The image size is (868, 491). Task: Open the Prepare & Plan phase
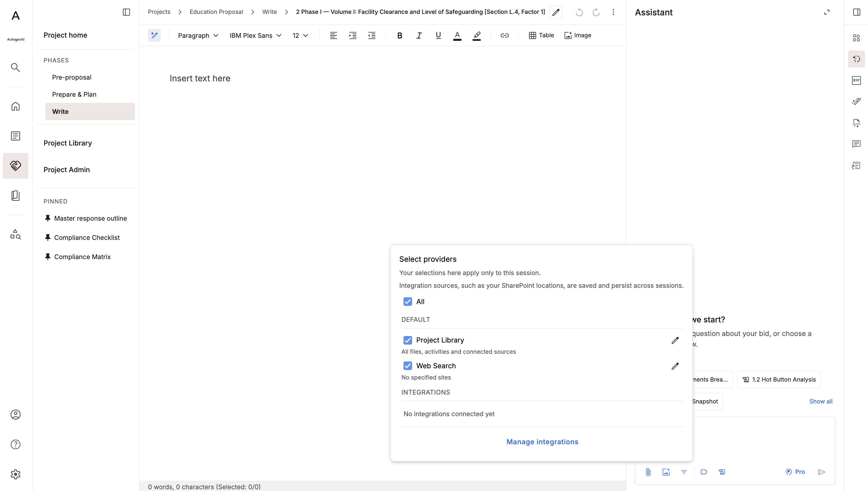tap(74, 94)
